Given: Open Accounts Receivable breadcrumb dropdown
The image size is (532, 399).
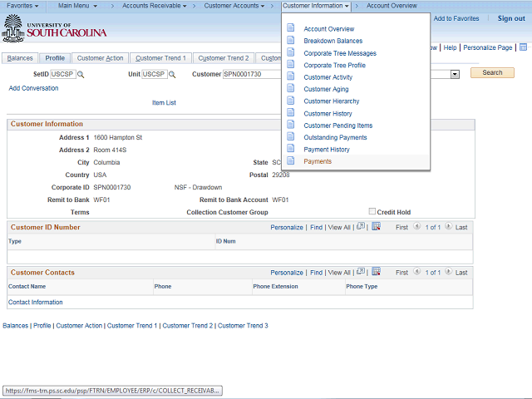Looking at the screenshot, I should [x=155, y=6].
